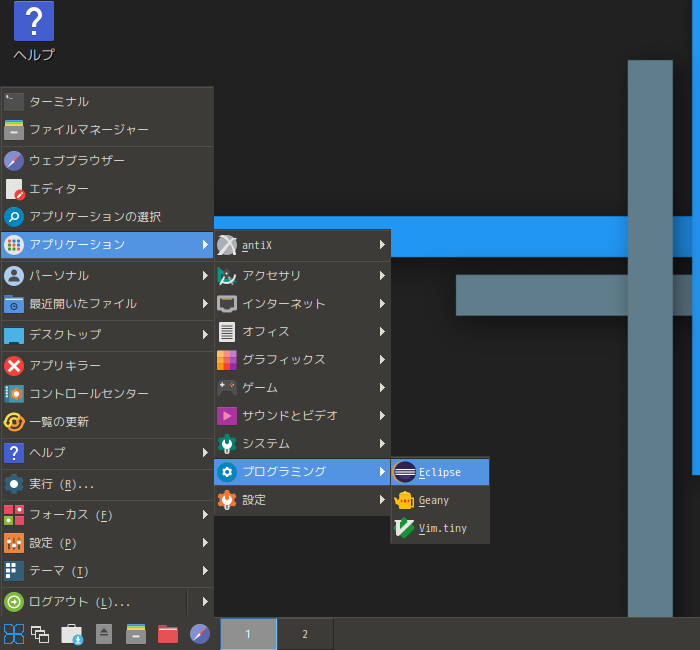Launch Eclipse from Programming submenu
The image size is (700, 650).
440,472
